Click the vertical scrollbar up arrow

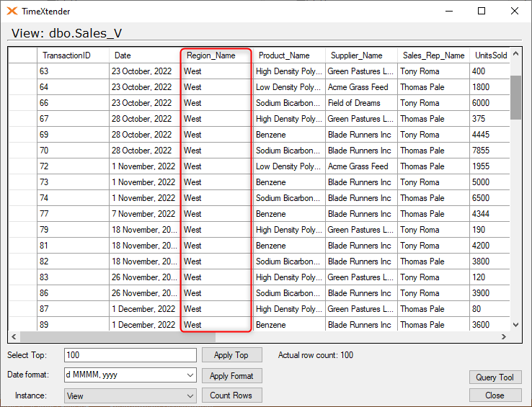pos(515,53)
